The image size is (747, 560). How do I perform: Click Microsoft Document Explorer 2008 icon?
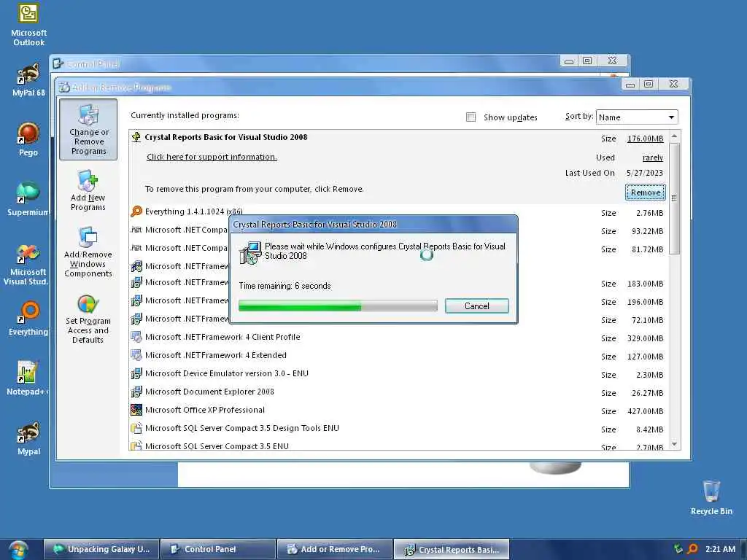coord(136,392)
